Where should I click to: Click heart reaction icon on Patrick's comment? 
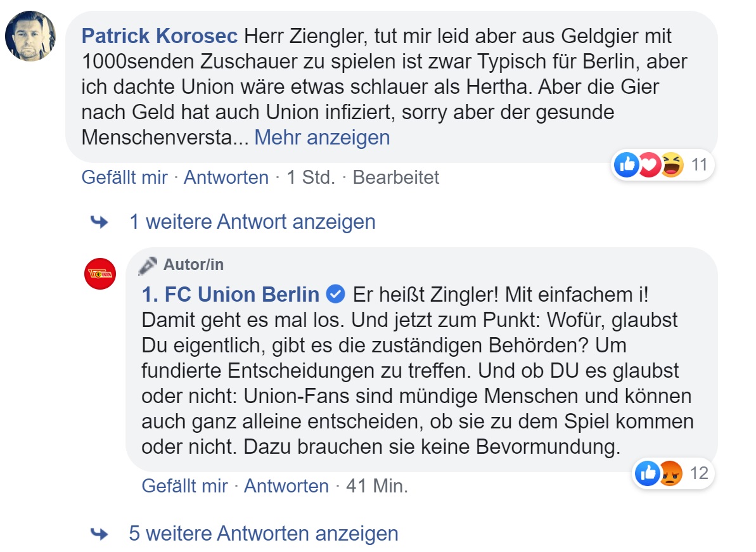(648, 165)
